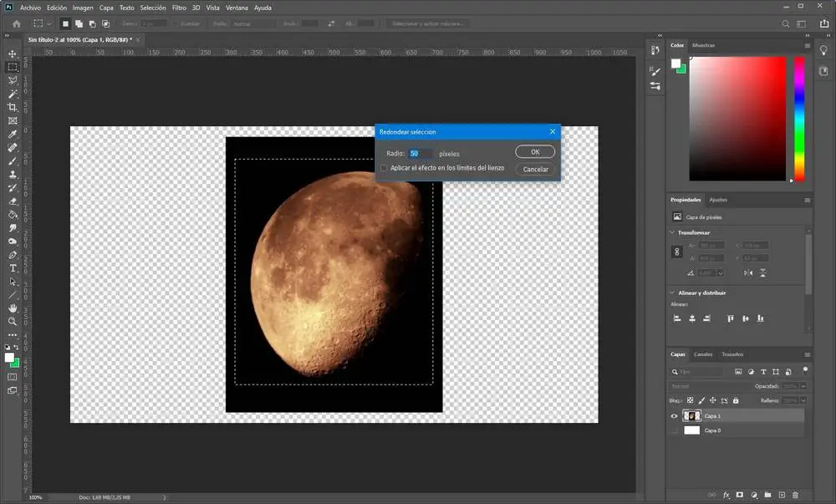Create a new group with folder icon

click(768, 495)
